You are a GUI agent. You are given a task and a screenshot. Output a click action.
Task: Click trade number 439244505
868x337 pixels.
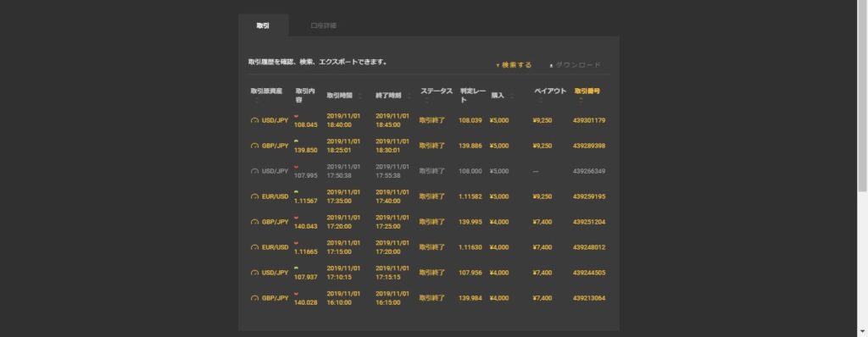[x=589, y=273]
